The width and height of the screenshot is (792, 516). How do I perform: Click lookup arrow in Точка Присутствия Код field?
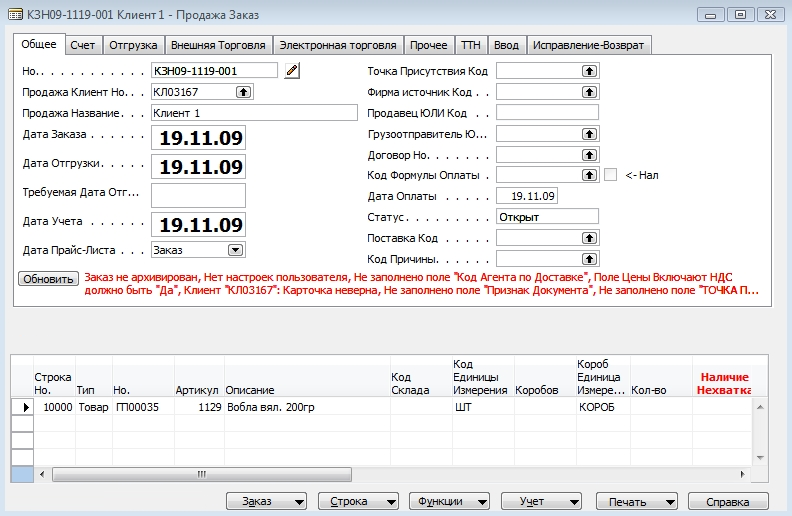click(589, 71)
